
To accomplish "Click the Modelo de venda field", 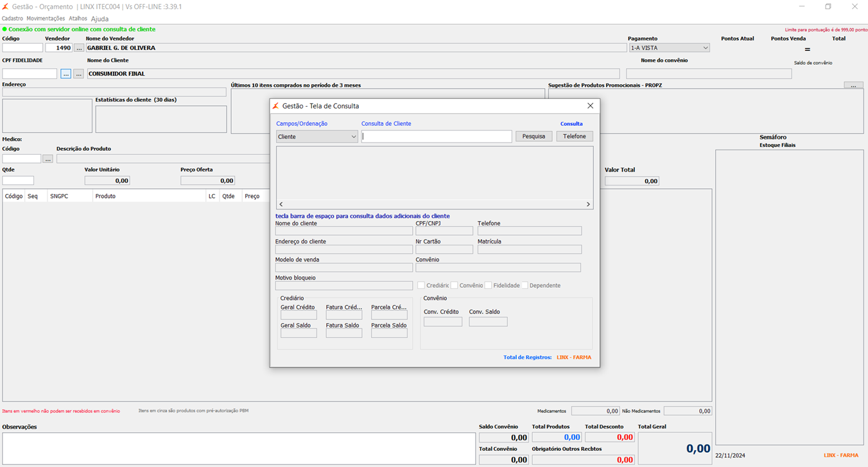I will (x=344, y=267).
